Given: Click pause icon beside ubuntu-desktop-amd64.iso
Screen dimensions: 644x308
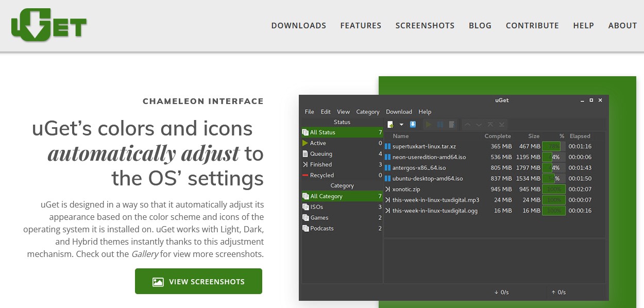Looking at the screenshot, I should coord(388,179).
